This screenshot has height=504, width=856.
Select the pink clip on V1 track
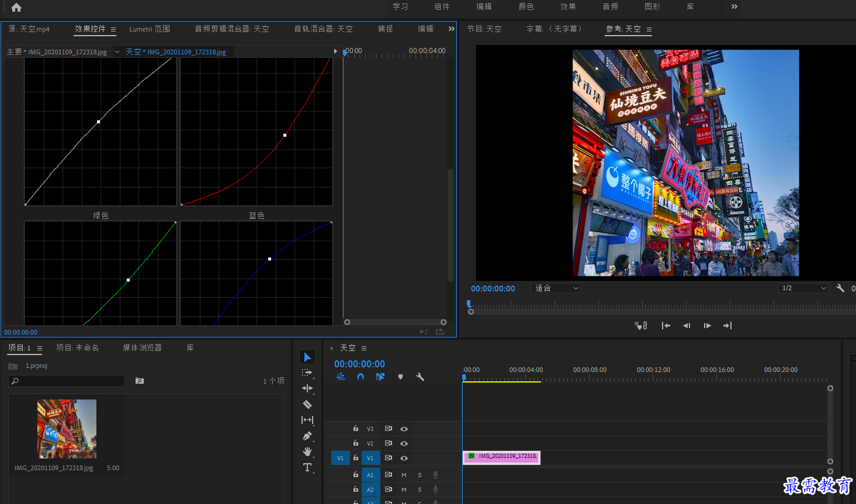tap(502, 458)
